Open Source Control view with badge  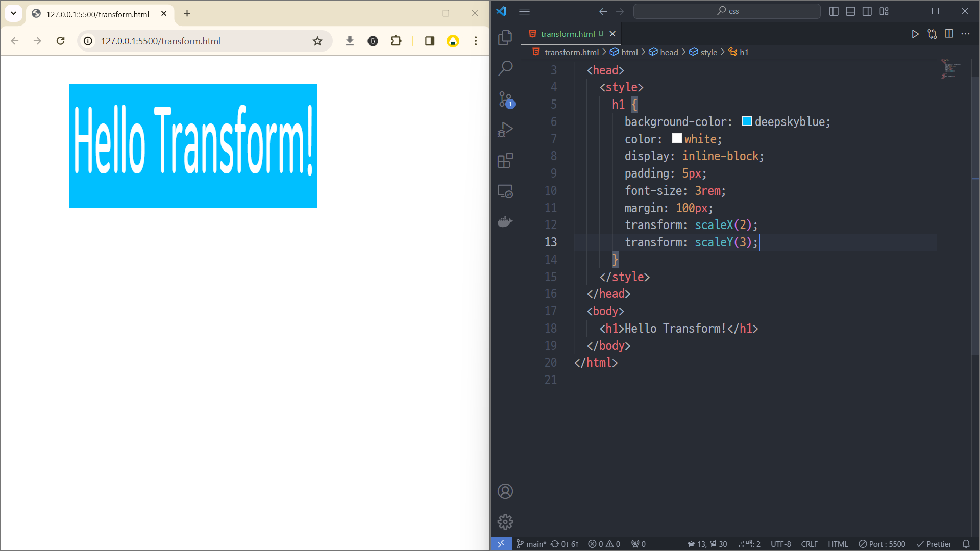[x=505, y=99]
